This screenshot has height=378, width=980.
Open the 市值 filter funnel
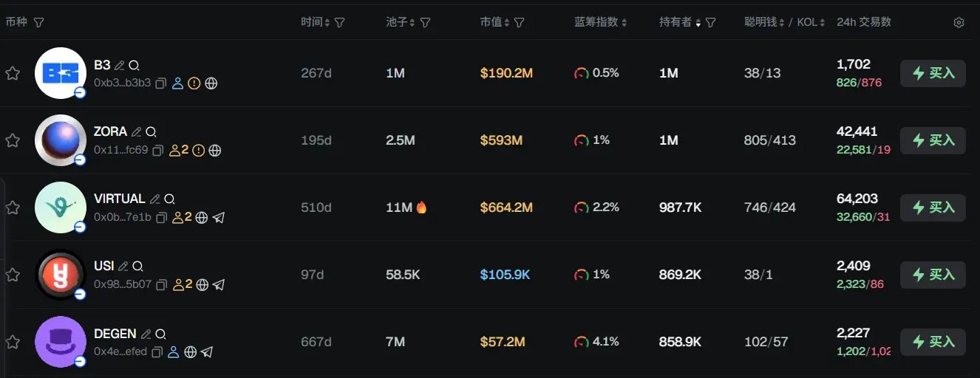coord(520,23)
